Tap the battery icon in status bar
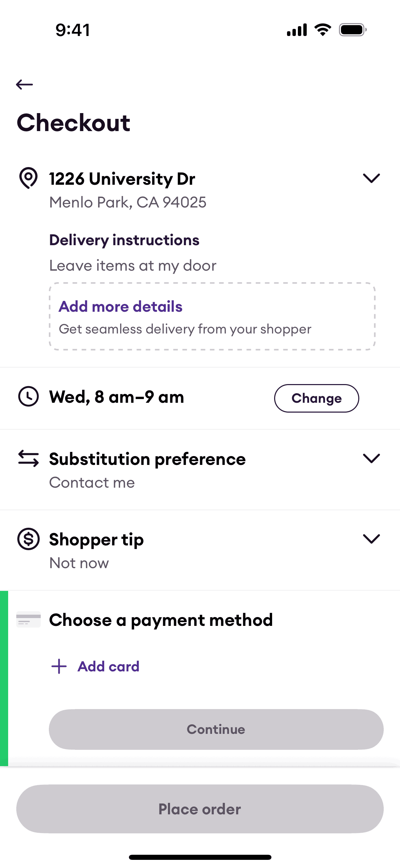This screenshot has width=400, height=868. pos(353,30)
